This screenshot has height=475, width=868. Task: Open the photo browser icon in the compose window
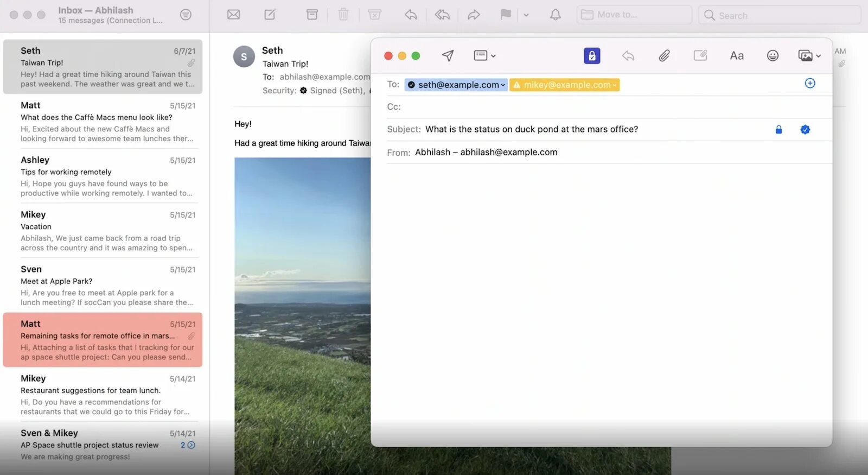pos(806,55)
